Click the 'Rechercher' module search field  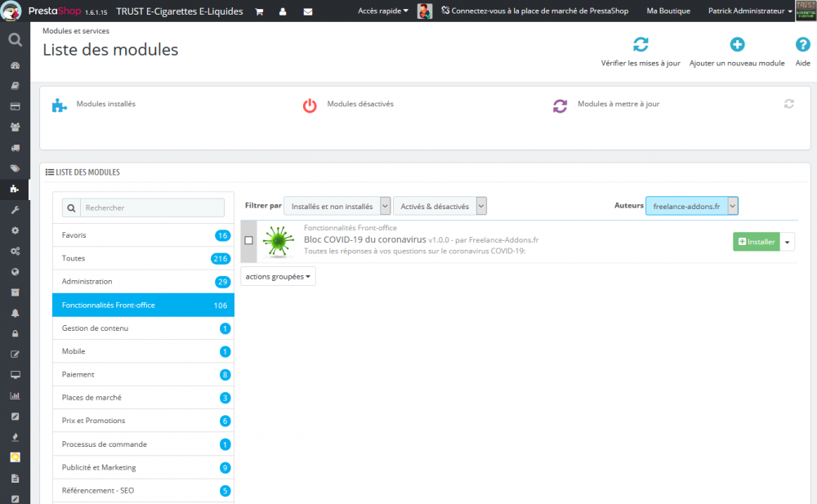coord(151,207)
